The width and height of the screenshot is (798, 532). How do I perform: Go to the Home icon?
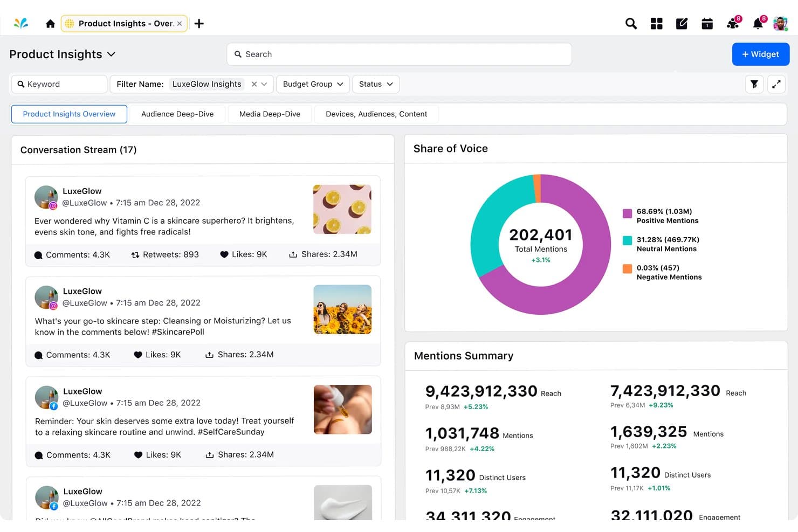point(50,24)
